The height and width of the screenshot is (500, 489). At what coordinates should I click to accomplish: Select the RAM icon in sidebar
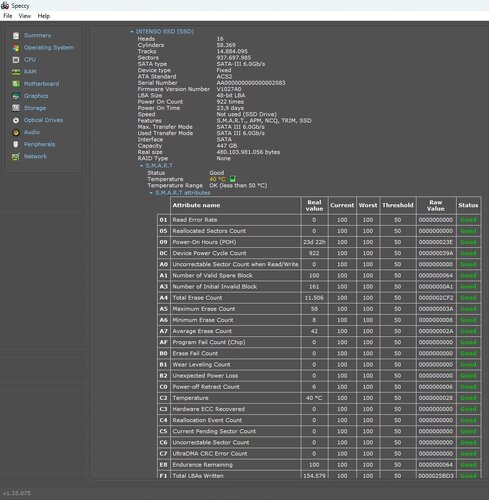click(x=16, y=72)
